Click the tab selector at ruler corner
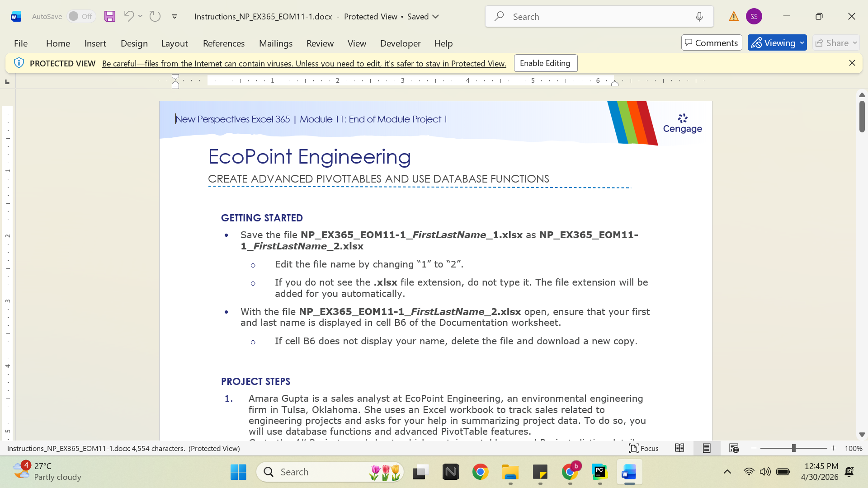 [x=7, y=82]
